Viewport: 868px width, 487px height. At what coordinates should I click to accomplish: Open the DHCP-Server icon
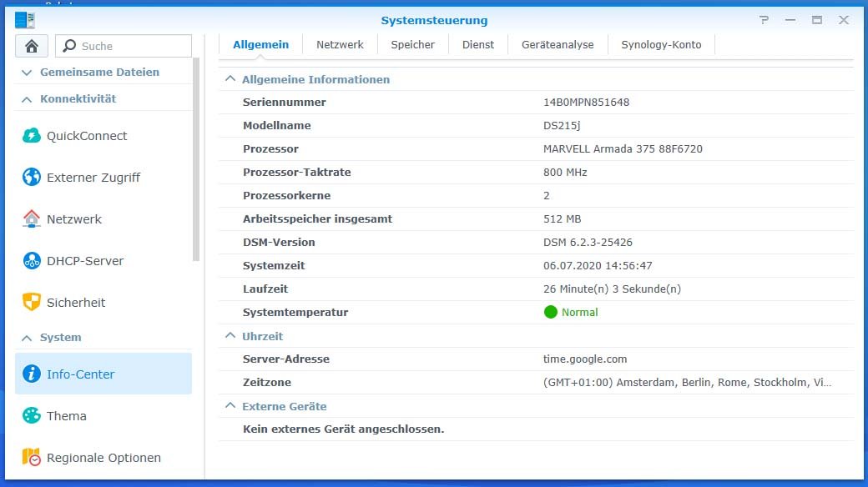click(x=32, y=261)
